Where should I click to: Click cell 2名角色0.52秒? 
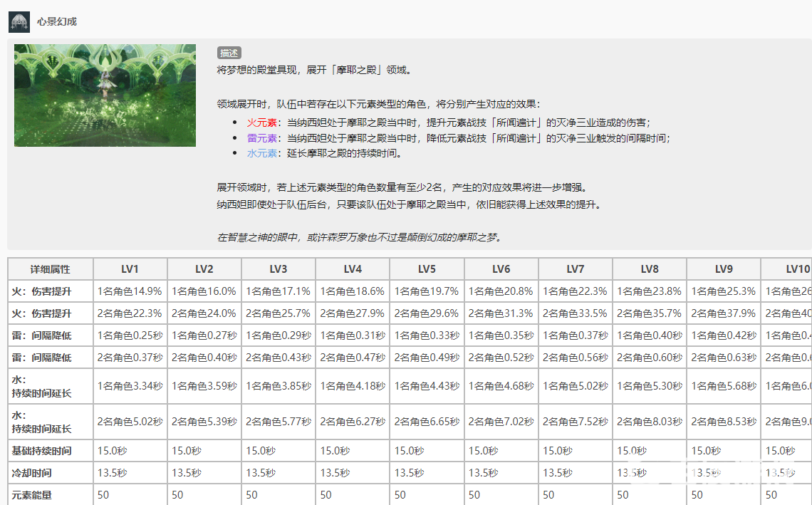[501, 358]
